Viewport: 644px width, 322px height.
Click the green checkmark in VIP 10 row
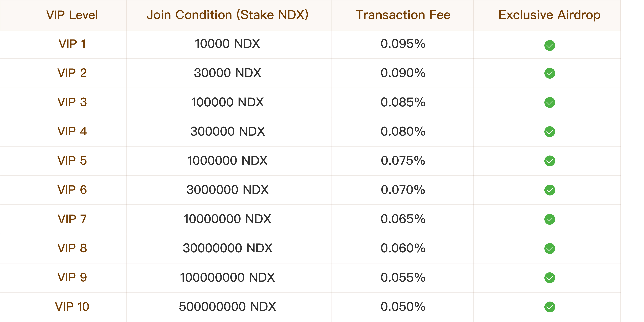(549, 307)
